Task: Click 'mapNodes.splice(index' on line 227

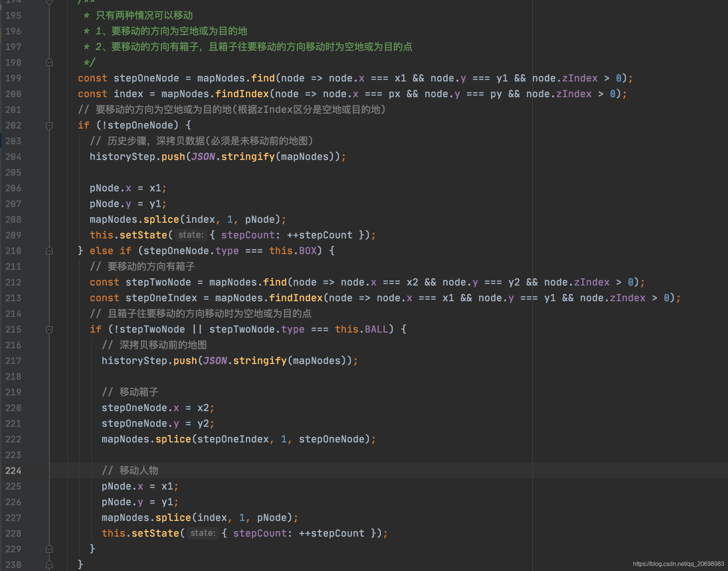Action: pyautogui.click(x=164, y=518)
